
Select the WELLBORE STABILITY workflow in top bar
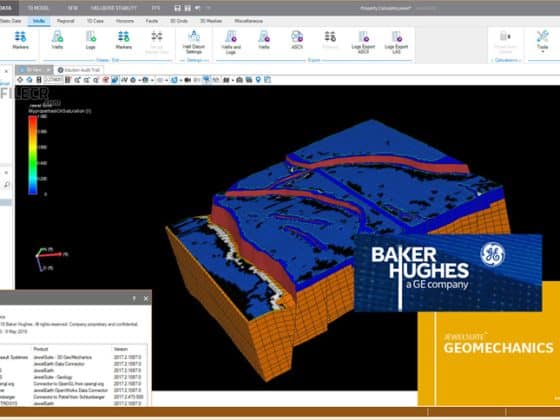coord(114,8)
